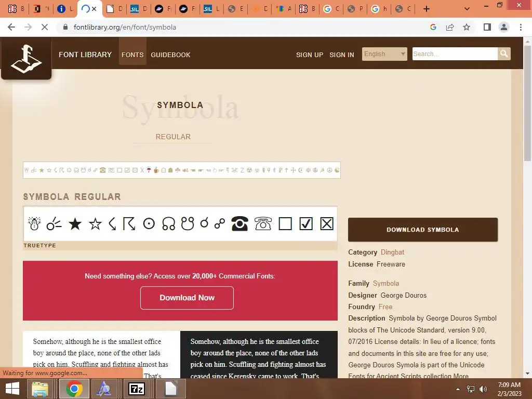Open the clock showing 7:09 AM
532x399 pixels.
509,389
